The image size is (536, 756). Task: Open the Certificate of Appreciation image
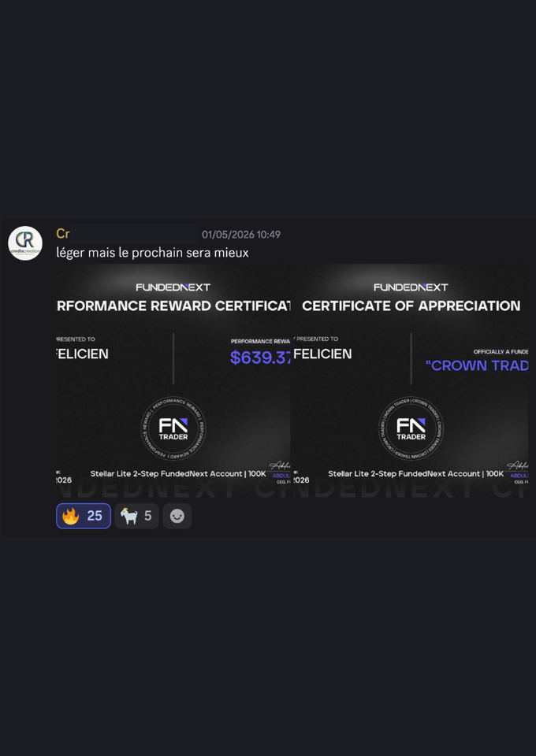coord(411,380)
